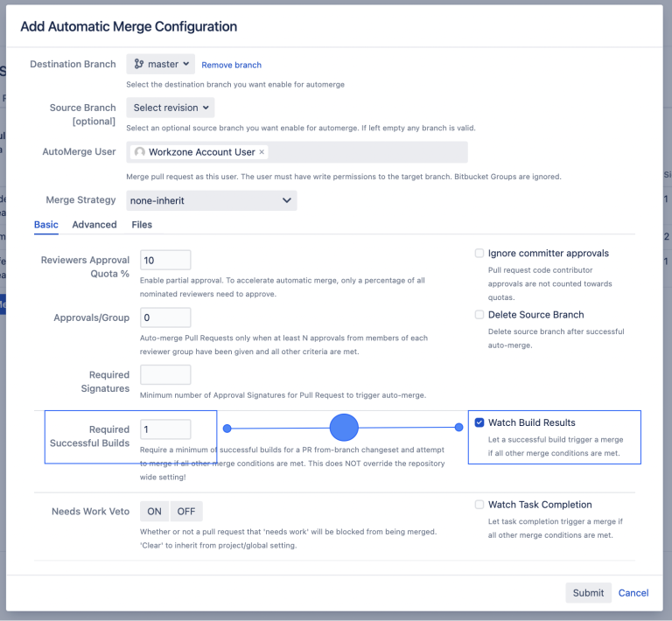
Task: Click the Submit button
Action: click(x=588, y=592)
